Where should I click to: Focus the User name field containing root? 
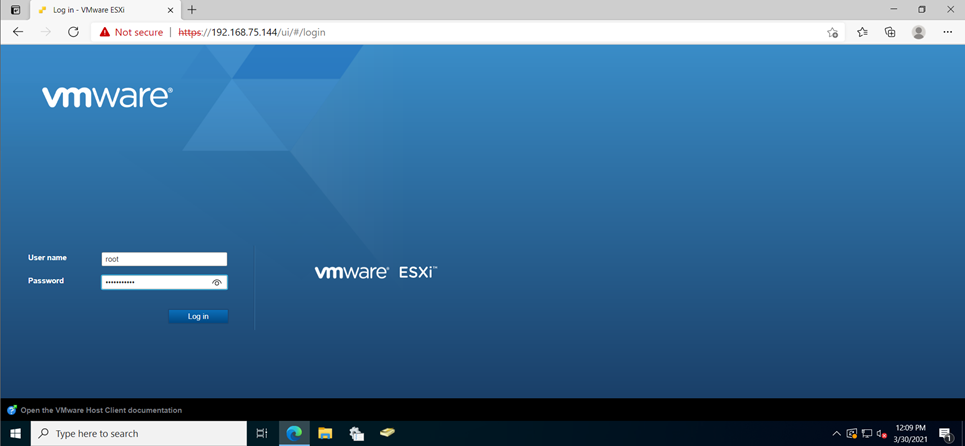click(x=164, y=259)
